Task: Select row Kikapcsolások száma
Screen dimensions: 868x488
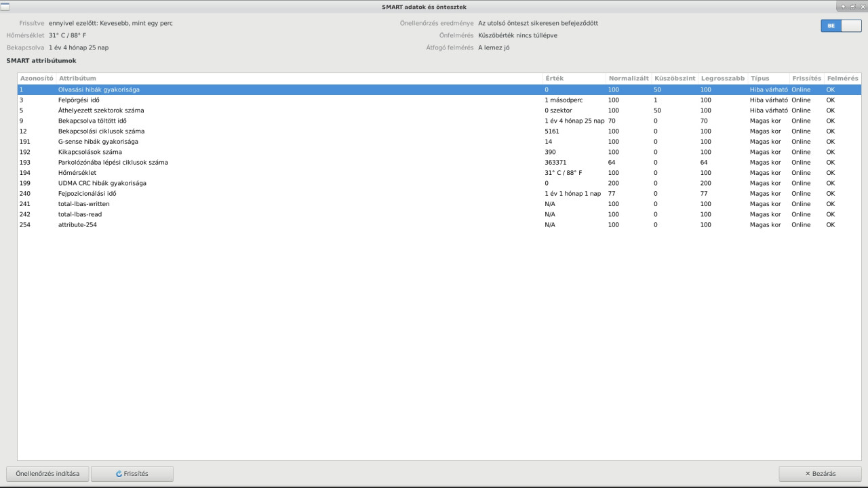Action: (x=439, y=152)
